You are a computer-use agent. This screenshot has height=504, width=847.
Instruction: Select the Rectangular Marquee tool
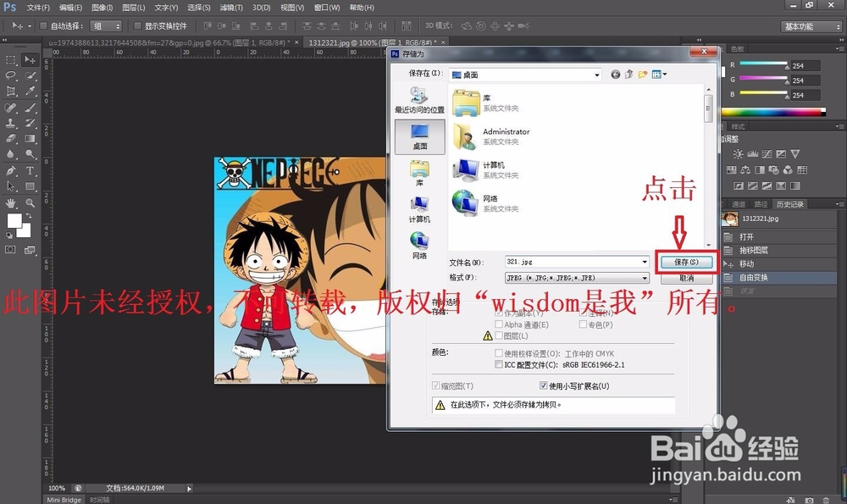(x=11, y=60)
